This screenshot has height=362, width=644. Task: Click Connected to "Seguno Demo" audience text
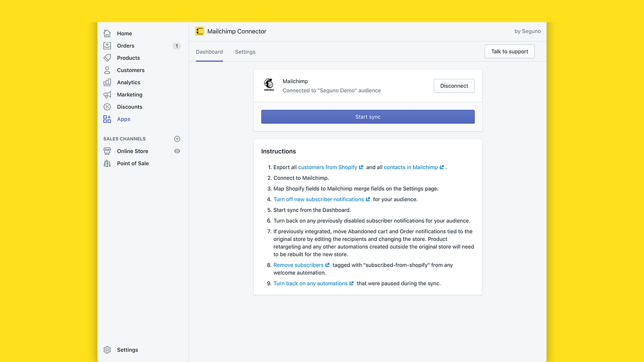[x=332, y=90]
